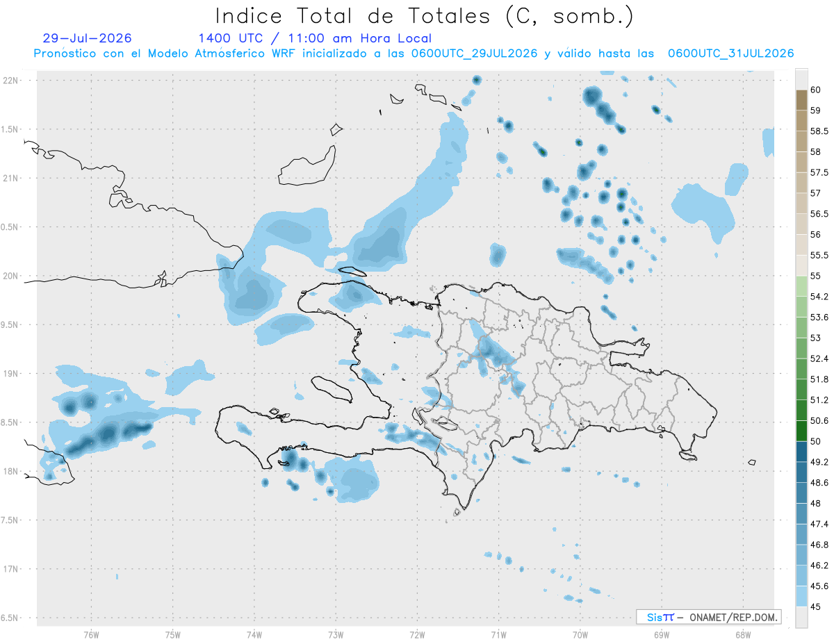The width and height of the screenshot is (834, 644).
Task: Click the "56.5" value on color legend
Action: click(819, 214)
